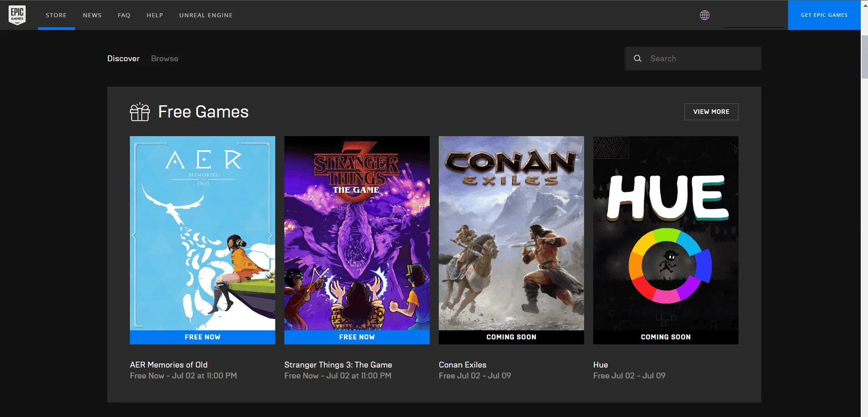Screen dimensions: 868x417
Task: Click the page vertical scrollbar thumb
Action: click(864, 56)
